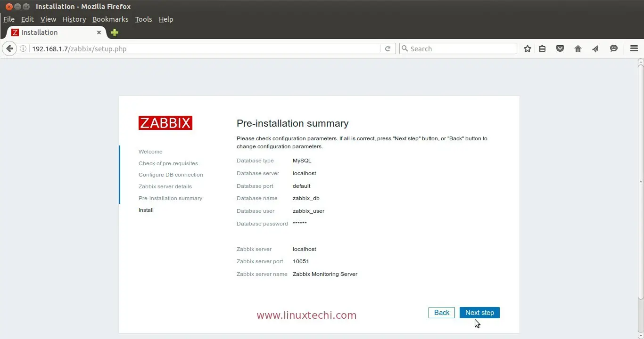Open a new tab with plus icon
The image size is (644, 339).
coord(114,32)
